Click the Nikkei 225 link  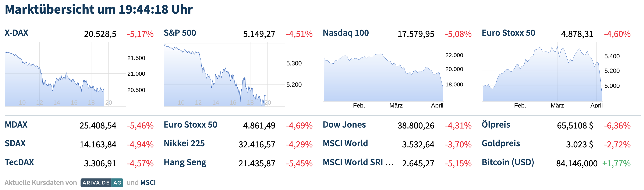[184, 143]
